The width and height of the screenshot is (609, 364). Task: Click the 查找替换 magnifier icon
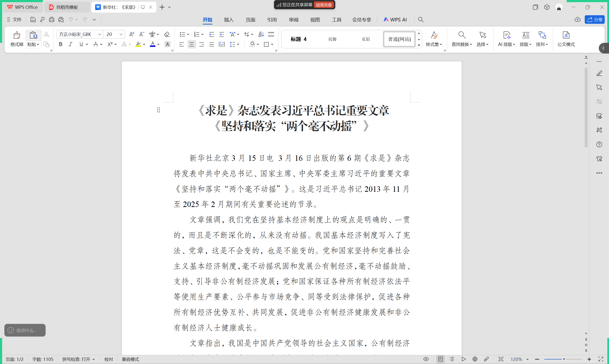462,35
